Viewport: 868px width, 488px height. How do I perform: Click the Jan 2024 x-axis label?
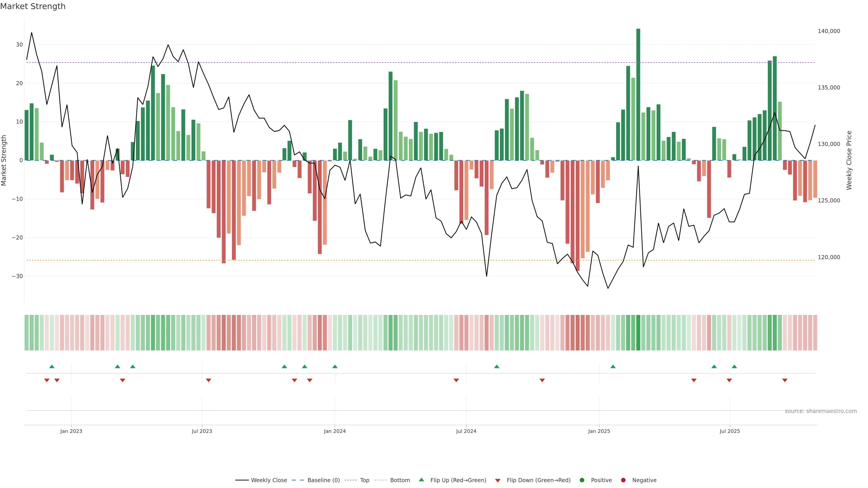[335, 431]
